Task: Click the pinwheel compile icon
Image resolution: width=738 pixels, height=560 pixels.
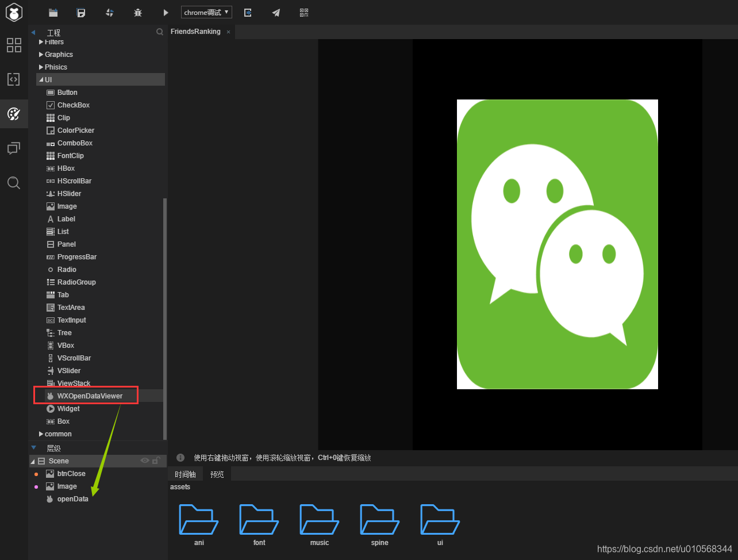Action: 110,13
